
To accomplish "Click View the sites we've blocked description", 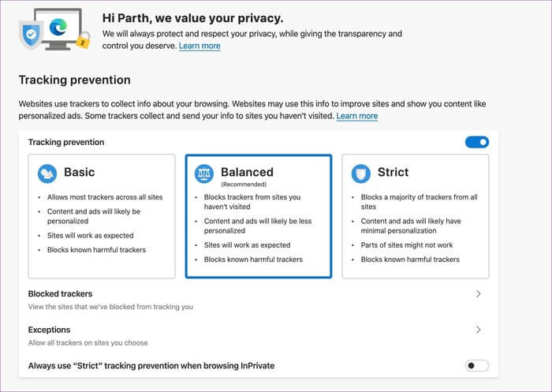I will coord(110,307).
